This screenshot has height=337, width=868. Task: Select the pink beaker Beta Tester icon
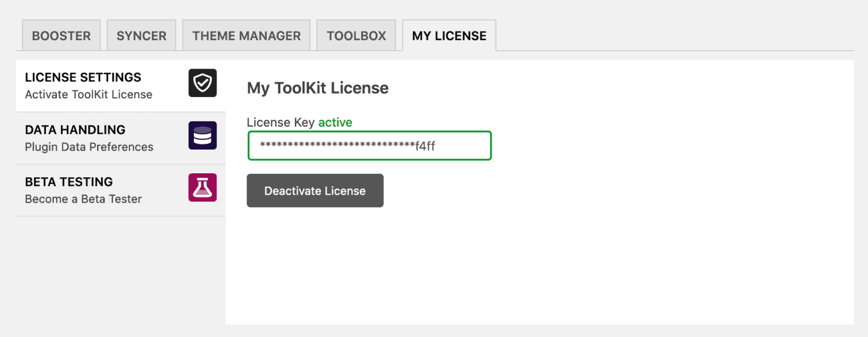coord(202,187)
